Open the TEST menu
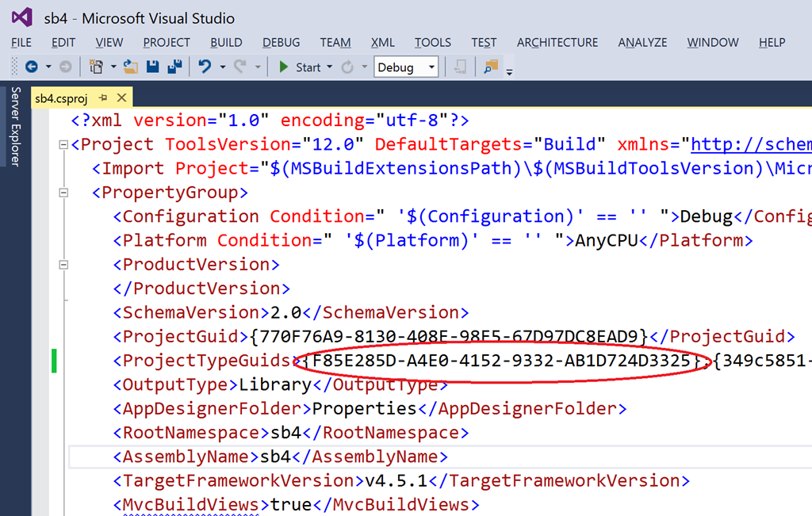The height and width of the screenshot is (516, 812). click(x=484, y=43)
